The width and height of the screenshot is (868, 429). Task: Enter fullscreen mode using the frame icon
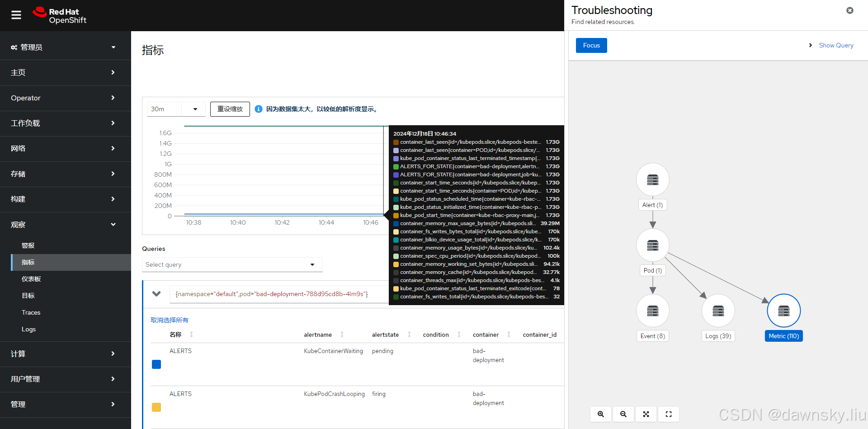pos(668,414)
